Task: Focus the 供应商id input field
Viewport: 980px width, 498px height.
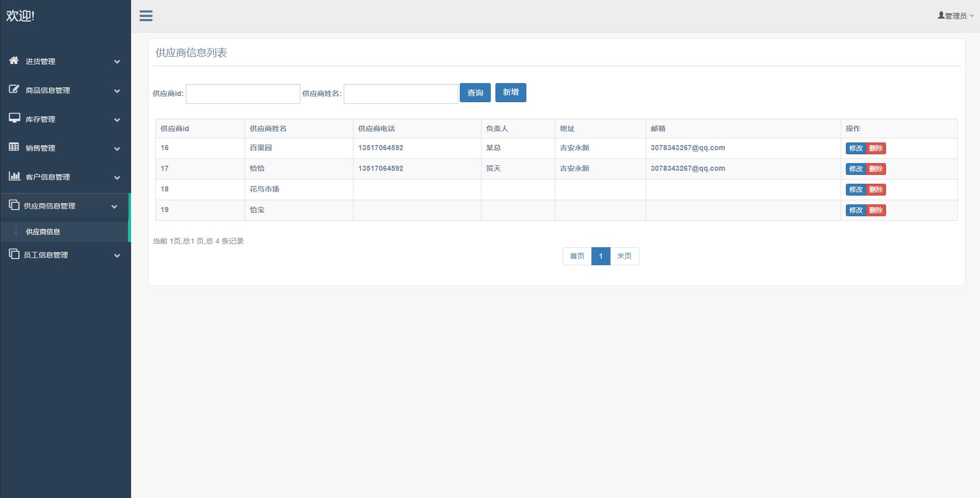Action: pos(243,94)
